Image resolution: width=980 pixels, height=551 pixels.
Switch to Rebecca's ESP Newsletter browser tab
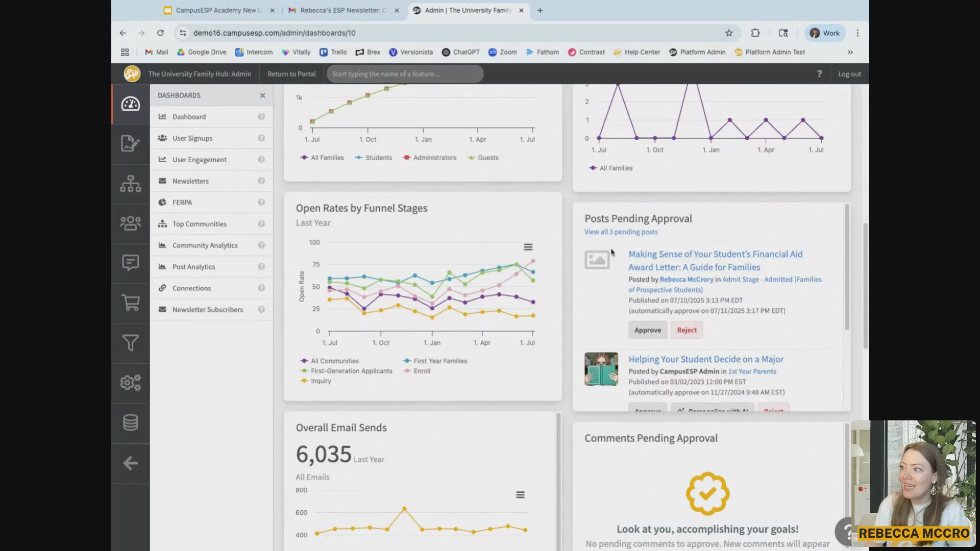342,10
